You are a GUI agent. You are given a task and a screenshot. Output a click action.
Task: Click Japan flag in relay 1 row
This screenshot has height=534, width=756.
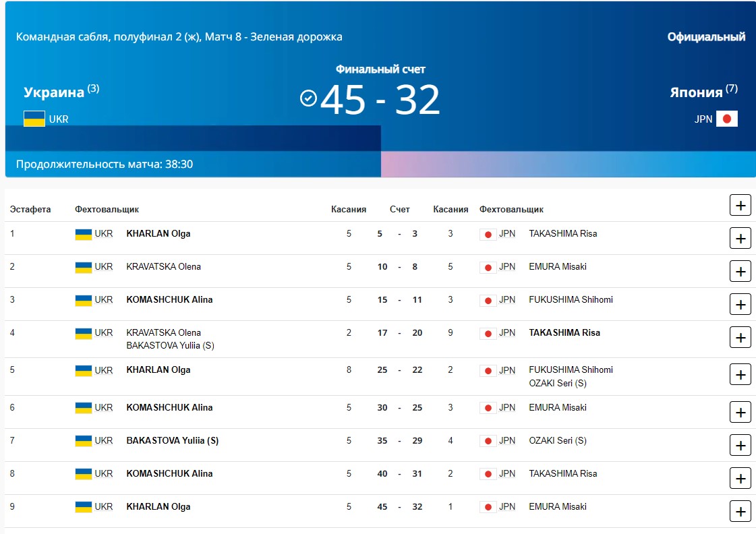coord(488,234)
